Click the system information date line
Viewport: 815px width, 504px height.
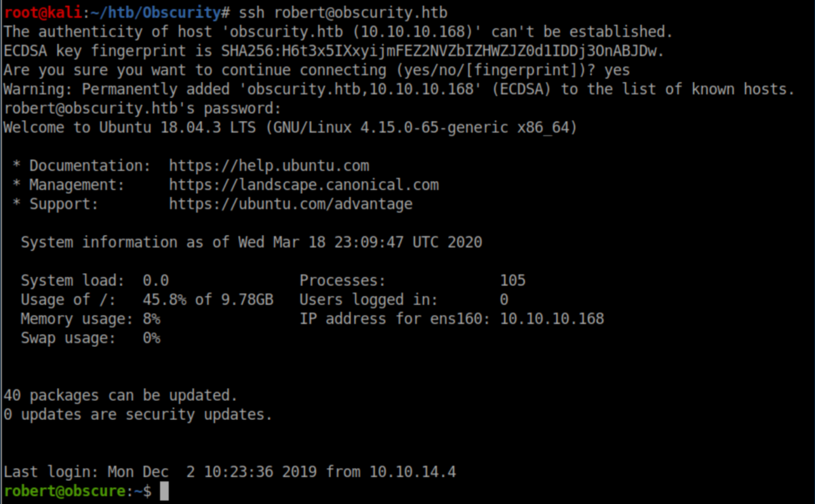(251, 243)
